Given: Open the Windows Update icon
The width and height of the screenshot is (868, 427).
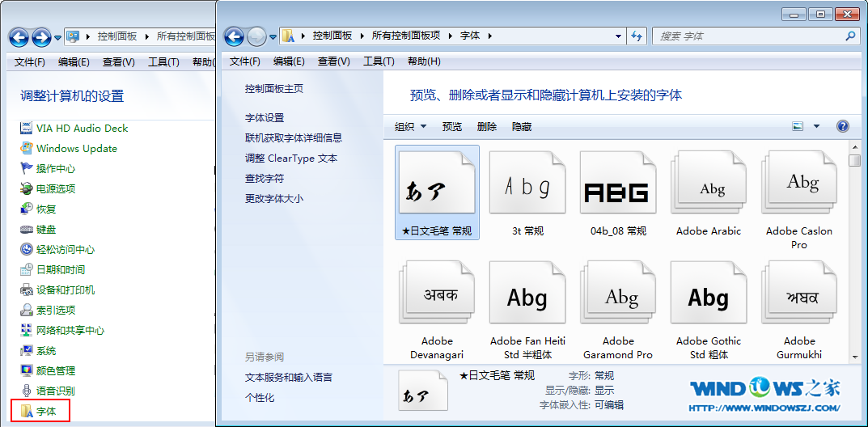Looking at the screenshot, I should tap(27, 149).
